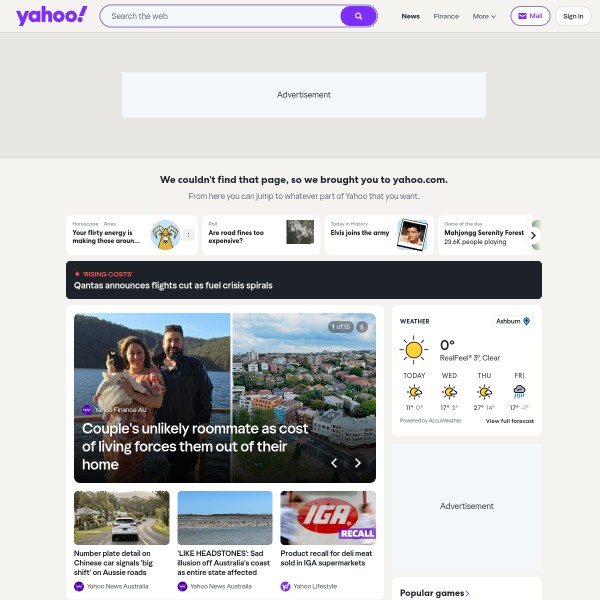Open the Yahoo homepage logo
Viewport: 600px width, 600px height.
click(x=52, y=16)
